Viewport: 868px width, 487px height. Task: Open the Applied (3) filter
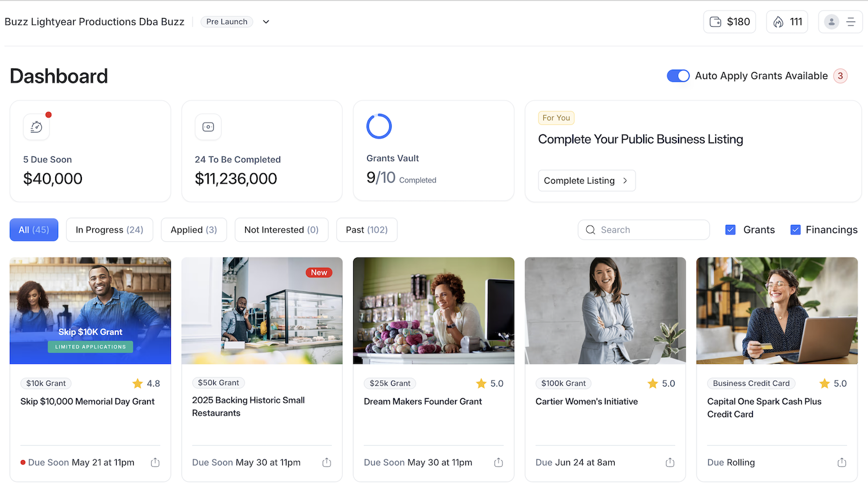(193, 230)
